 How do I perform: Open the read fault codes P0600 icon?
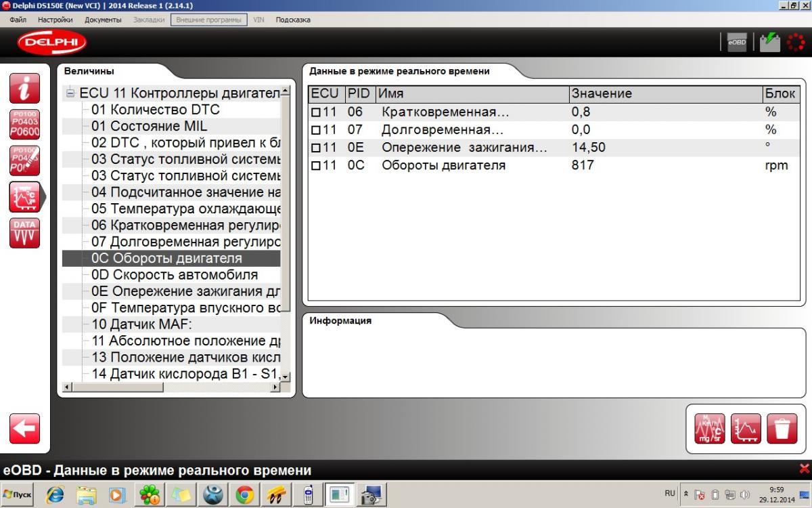(24, 125)
